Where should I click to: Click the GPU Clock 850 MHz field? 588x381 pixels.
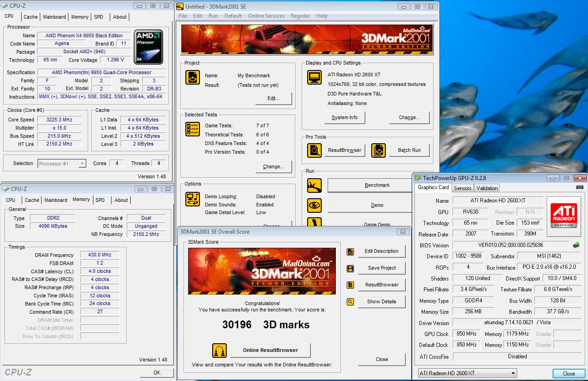tap(467, 334)
